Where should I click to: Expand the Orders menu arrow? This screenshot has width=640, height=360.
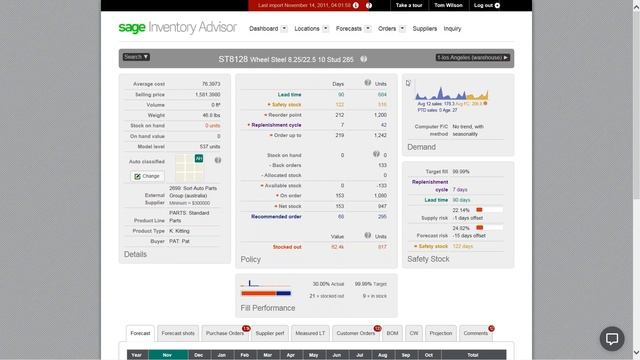point(402,29)
